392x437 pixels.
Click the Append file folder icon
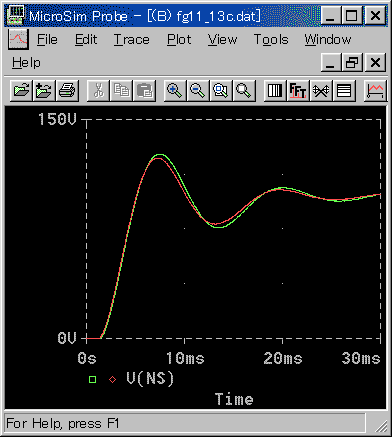coord(44,90)
